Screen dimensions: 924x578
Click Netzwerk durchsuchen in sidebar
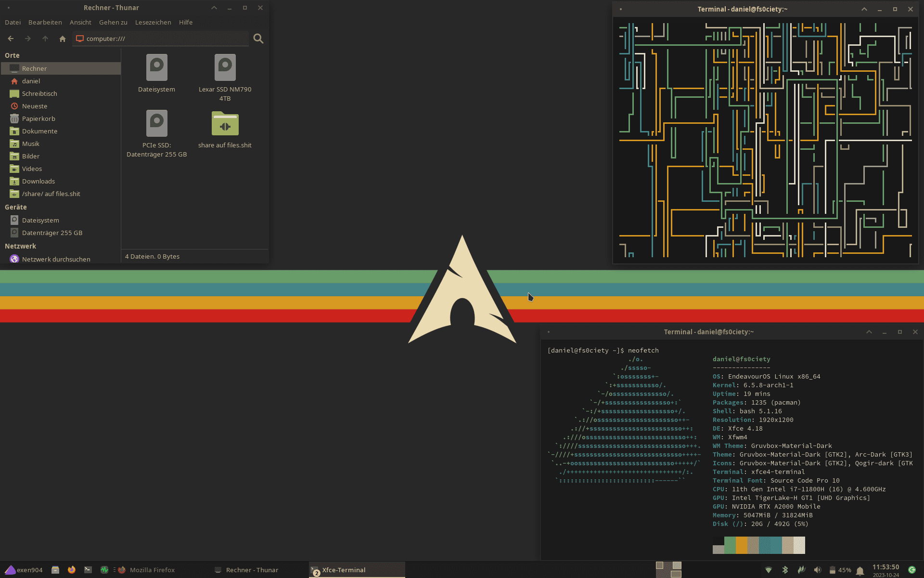(x=61, y=259)
